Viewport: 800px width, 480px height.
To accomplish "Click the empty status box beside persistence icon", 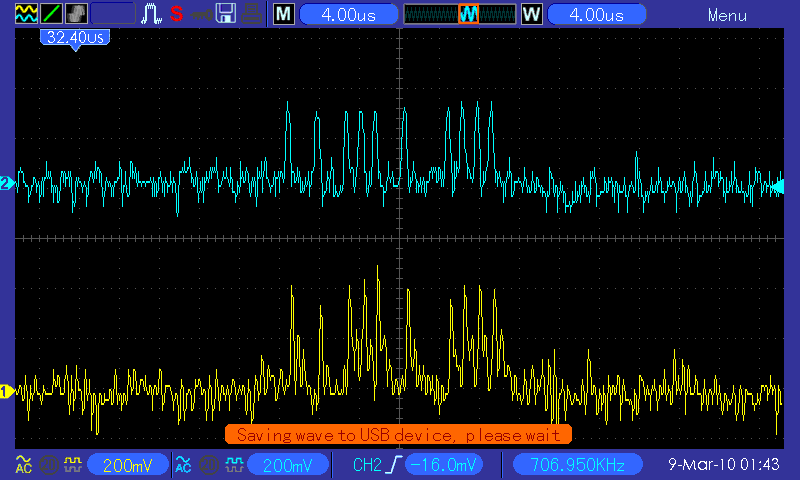I will 113,13.
